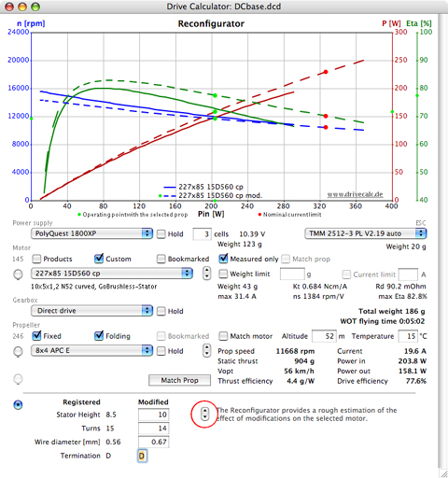
Task: Toggle the propeller Hold checkbox
Action: 161,351
